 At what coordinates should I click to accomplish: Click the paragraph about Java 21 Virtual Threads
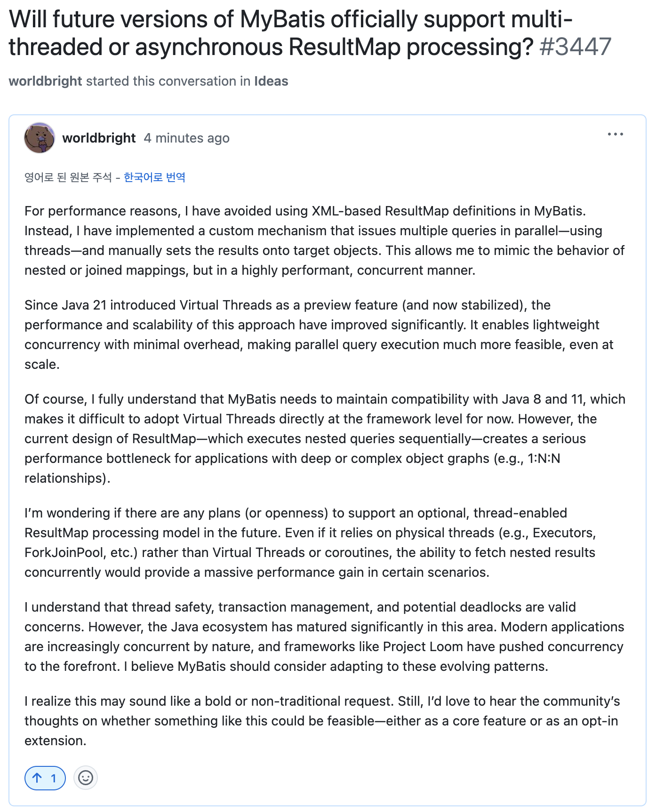tap(319, 334)
